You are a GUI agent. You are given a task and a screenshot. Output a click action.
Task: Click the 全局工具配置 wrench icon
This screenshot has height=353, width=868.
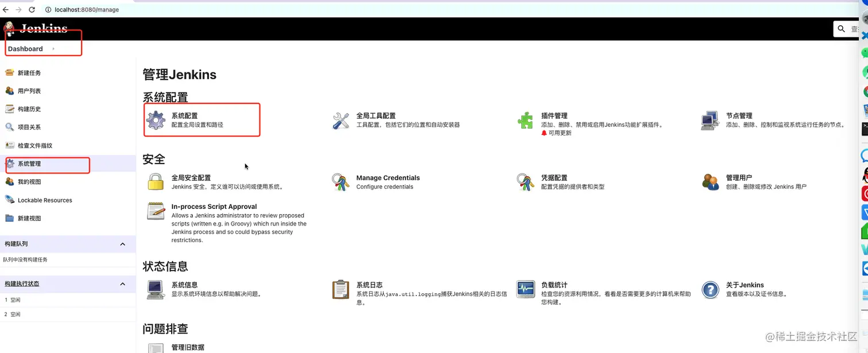[x=341, y=120]
